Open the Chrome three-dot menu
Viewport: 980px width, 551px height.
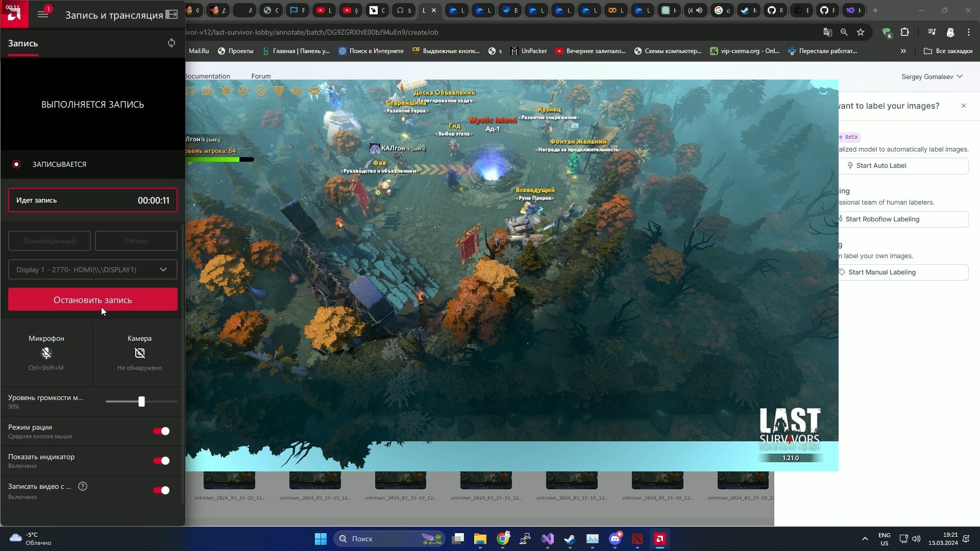969,32
